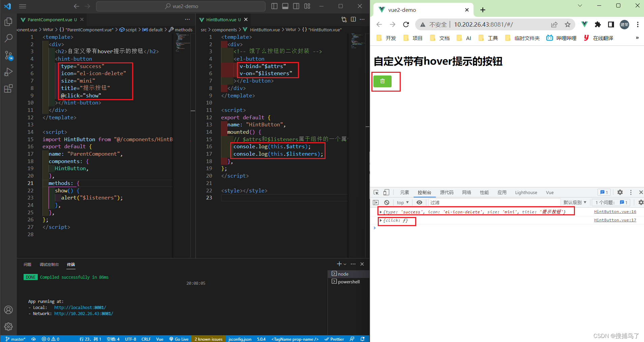Reload the Chrome page
Viewport: 644px width, 342px height.
406,24
